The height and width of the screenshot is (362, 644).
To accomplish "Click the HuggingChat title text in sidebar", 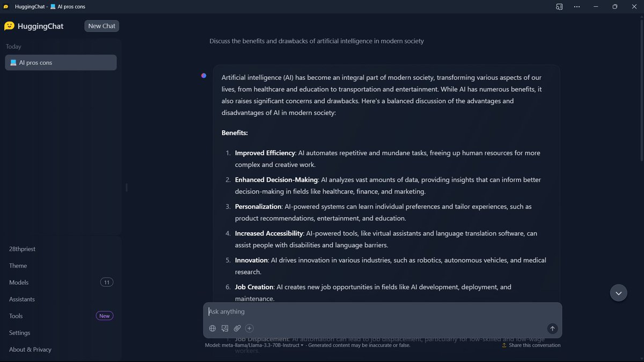I will coord(41,26).
